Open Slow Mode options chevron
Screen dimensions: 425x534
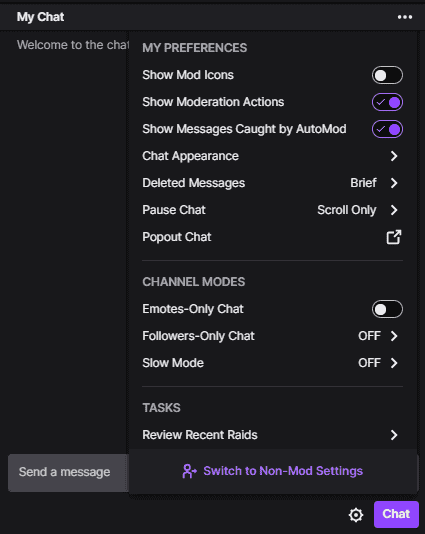click(394, 363)
